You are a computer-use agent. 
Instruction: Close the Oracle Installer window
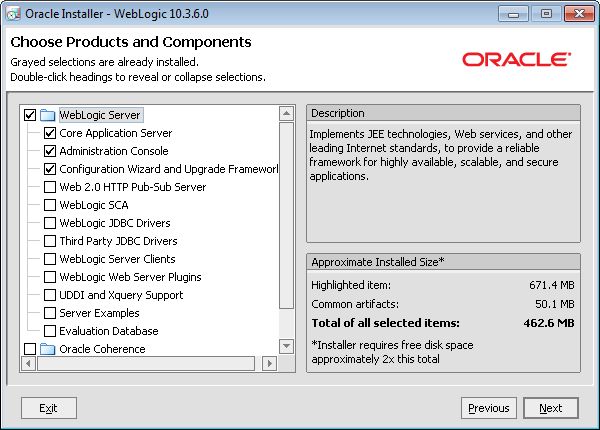[x=579, y=14]
